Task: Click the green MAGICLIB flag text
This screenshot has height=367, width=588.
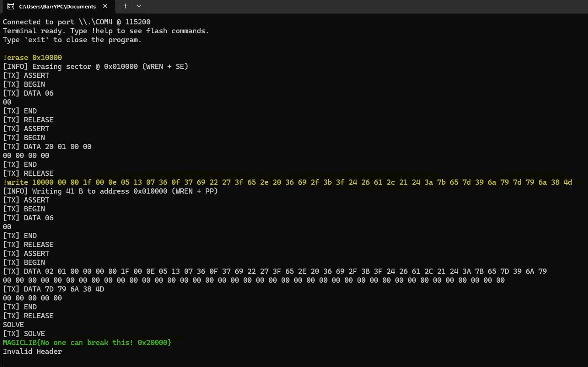Action: tap(87, 343)
